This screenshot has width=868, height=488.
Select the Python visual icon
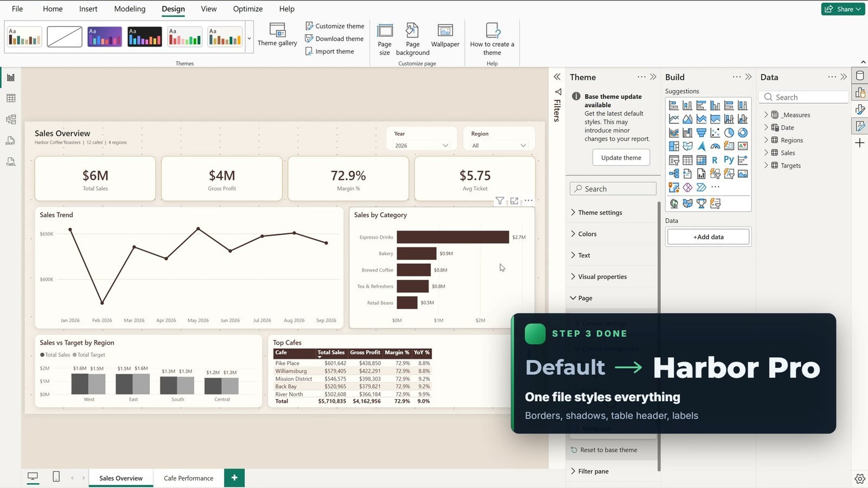tap(729, 160)
